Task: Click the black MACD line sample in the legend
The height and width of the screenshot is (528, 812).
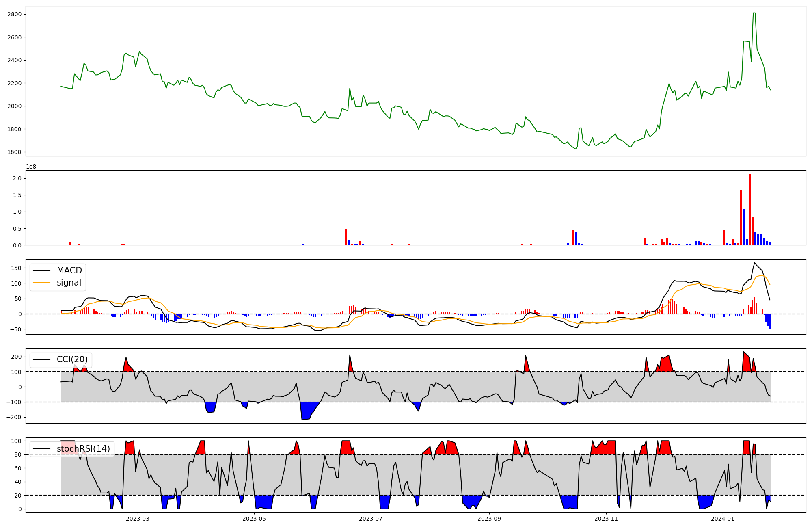Action: pos(41,270)
